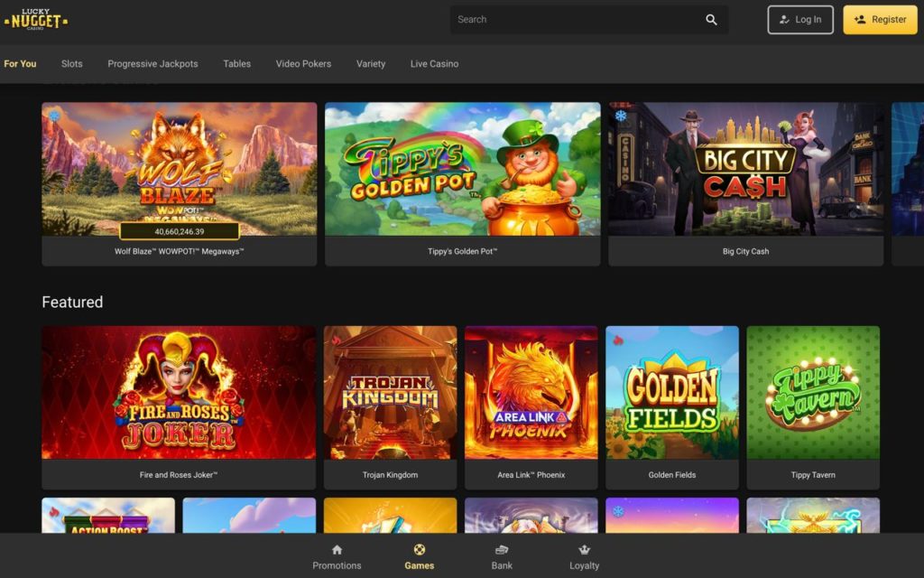Image resolution: width=924 pixels, height=578 pixels.
Task: Select the Golden Fields game tile
Action: click(x=671, y=393)
